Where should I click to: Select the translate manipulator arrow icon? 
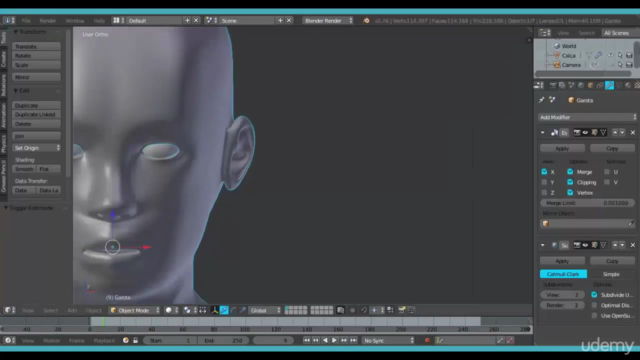224,311
